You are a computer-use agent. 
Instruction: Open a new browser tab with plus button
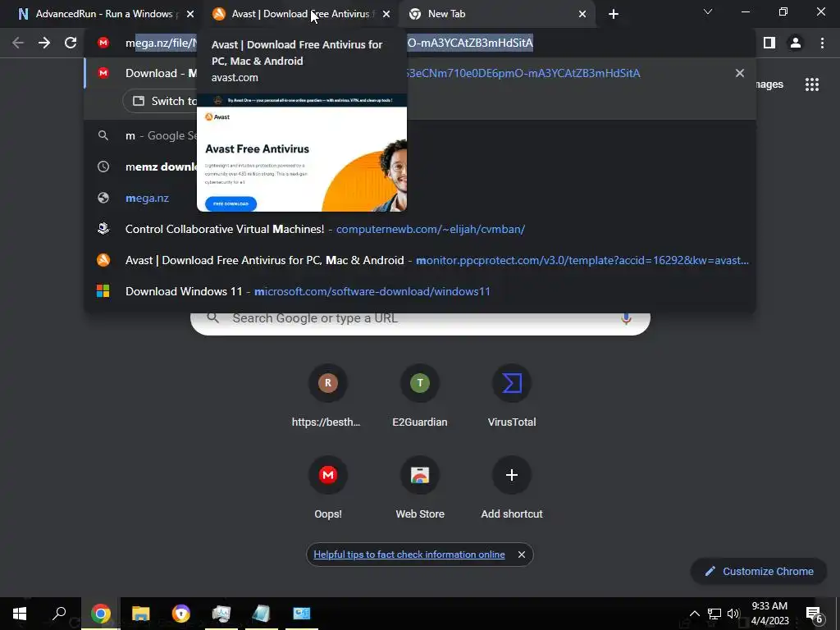614,14
